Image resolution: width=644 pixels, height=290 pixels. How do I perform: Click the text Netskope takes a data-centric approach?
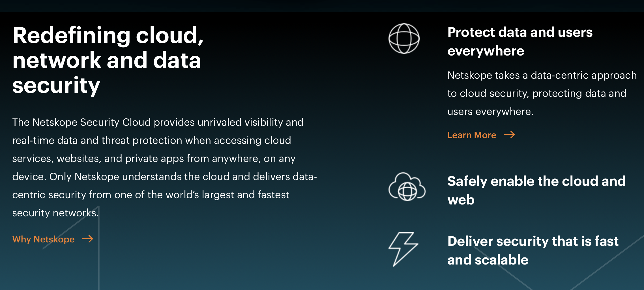coord(542,93)
